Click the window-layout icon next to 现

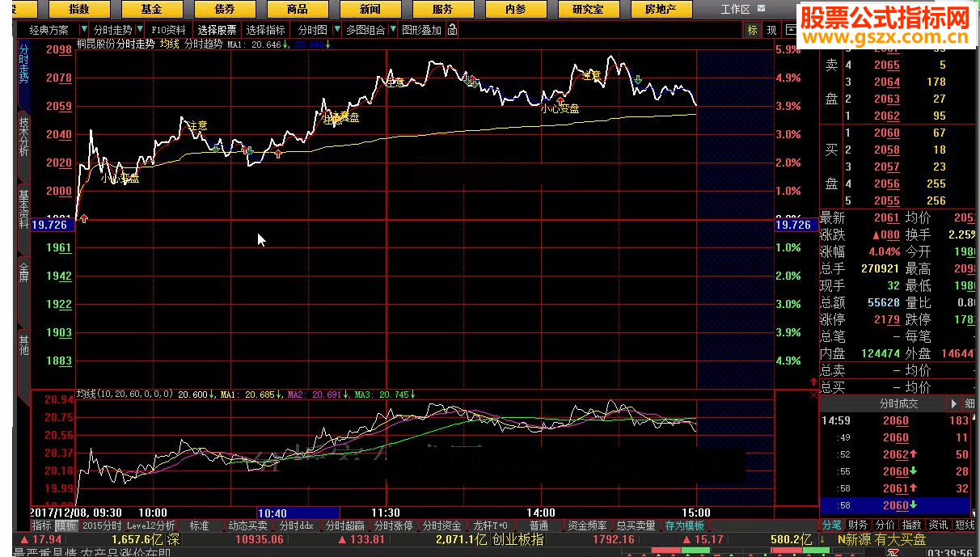[x=790, y=30]
